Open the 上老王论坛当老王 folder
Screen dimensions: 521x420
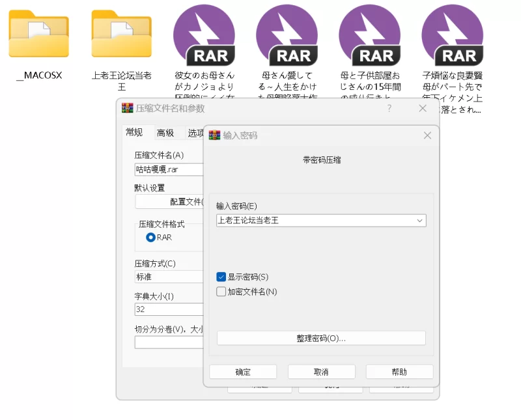122,34
